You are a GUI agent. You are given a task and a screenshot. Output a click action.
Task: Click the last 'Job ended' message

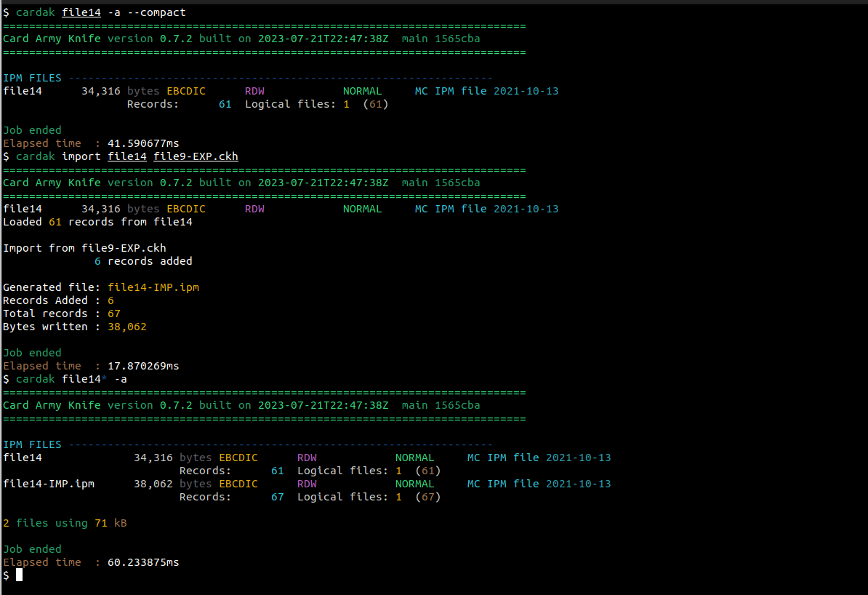click(32, 549)
